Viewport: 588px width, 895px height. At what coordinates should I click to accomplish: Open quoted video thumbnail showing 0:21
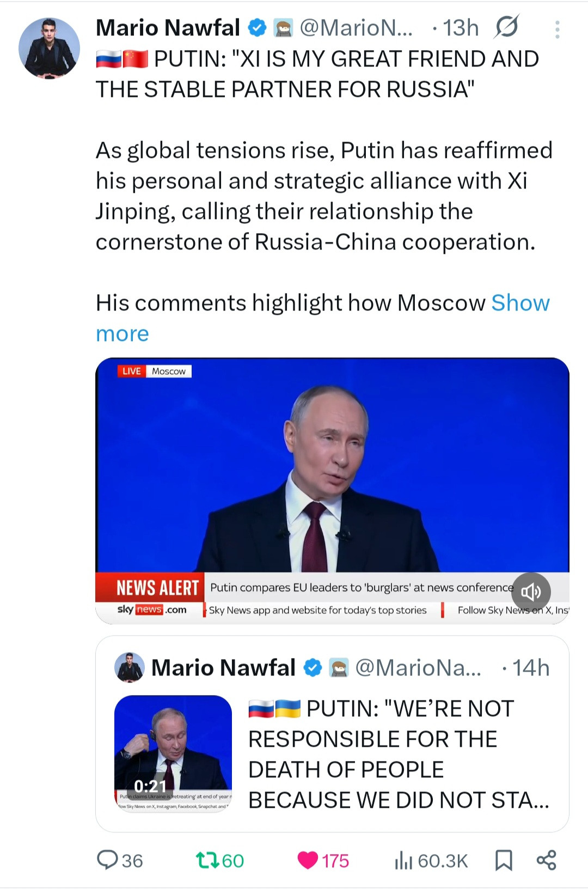173,753
